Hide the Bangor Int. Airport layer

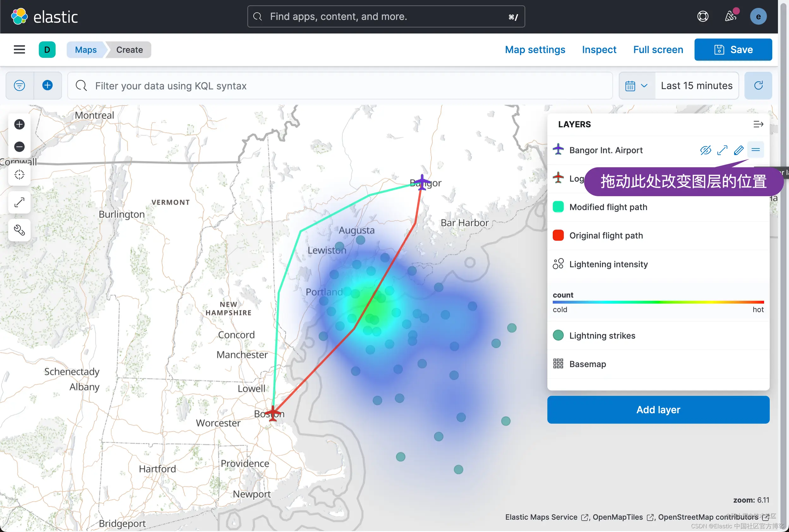point(706,150)
